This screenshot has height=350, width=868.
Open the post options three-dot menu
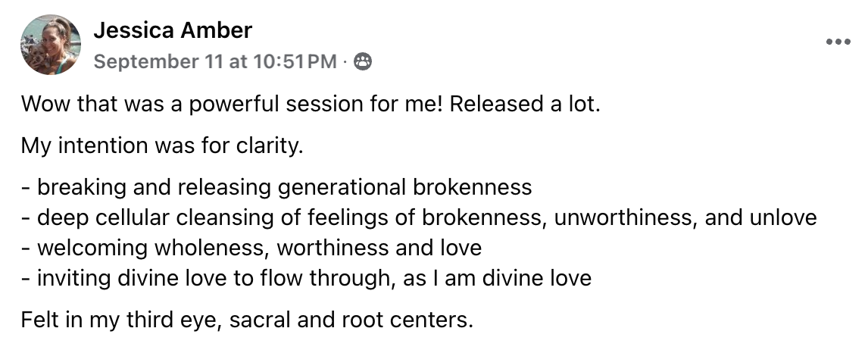(x=838, y=42)
